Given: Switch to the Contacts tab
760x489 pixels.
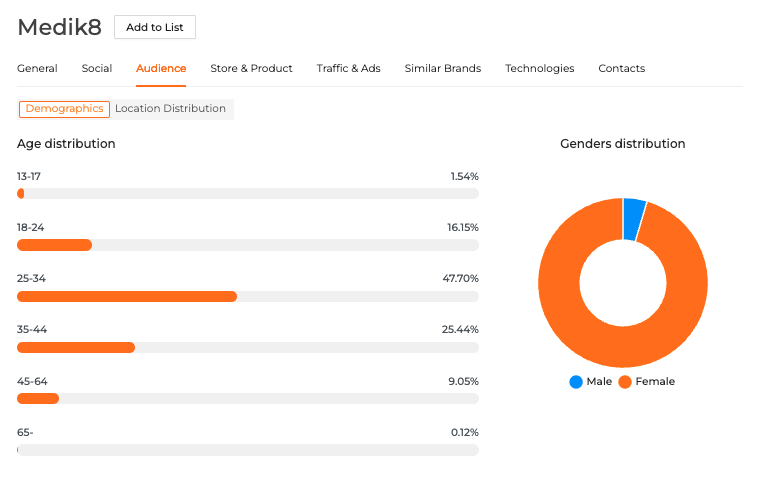Looking at the screenshot, I should point(621,69).
